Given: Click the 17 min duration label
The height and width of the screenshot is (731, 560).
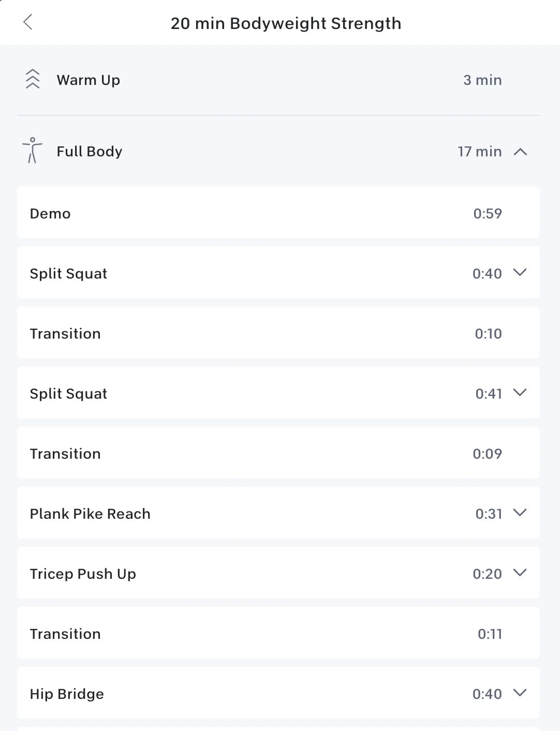Looking at the screenshot, I should tap(479, 152).
